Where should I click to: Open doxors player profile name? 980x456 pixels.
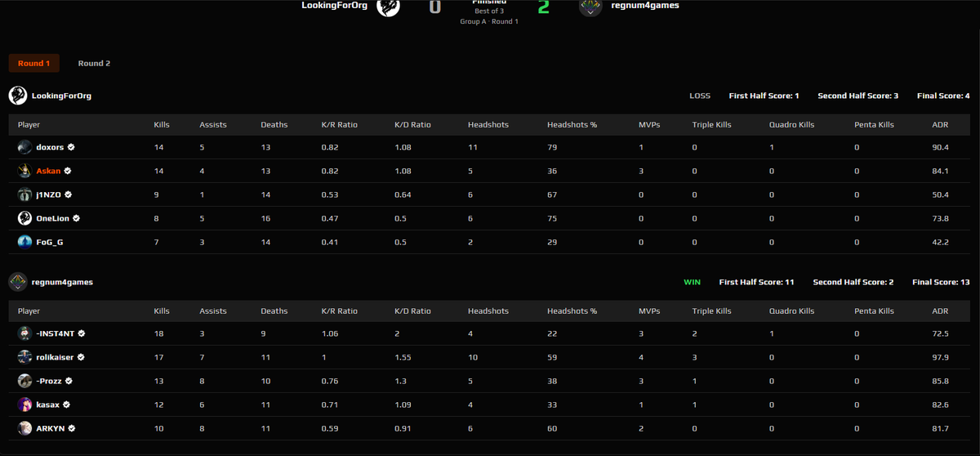tap(51, 147)
